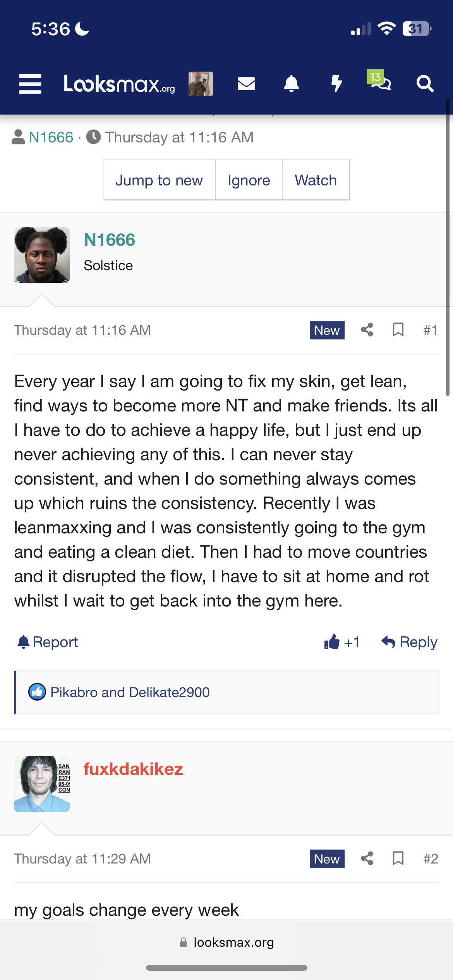Tap the lightning bolt what's new icon
453x980 pixels.
(337, 84)
